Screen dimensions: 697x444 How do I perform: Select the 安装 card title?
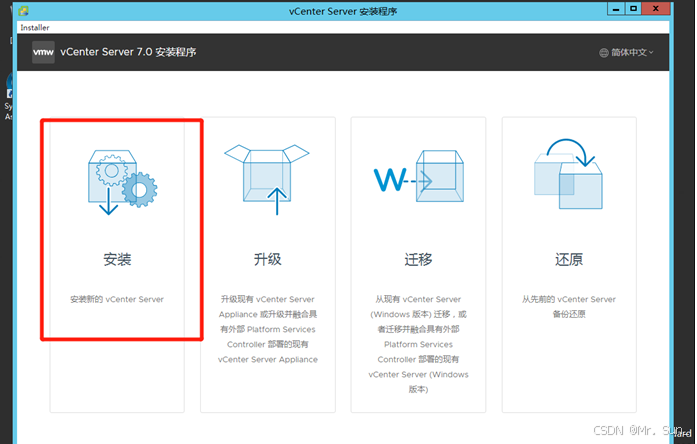coord(117,259)
